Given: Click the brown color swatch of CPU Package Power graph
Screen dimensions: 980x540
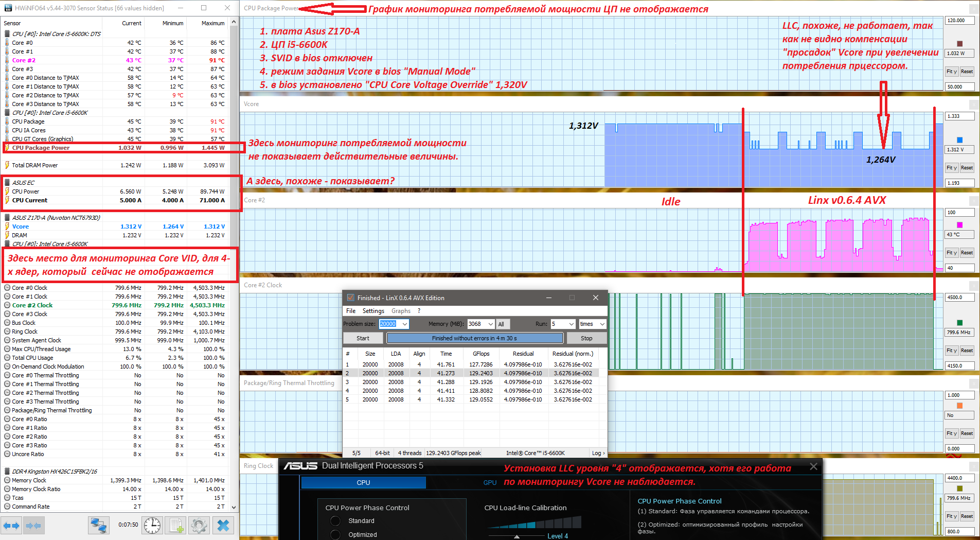Looking at the screenshot, I should (959, 44).
